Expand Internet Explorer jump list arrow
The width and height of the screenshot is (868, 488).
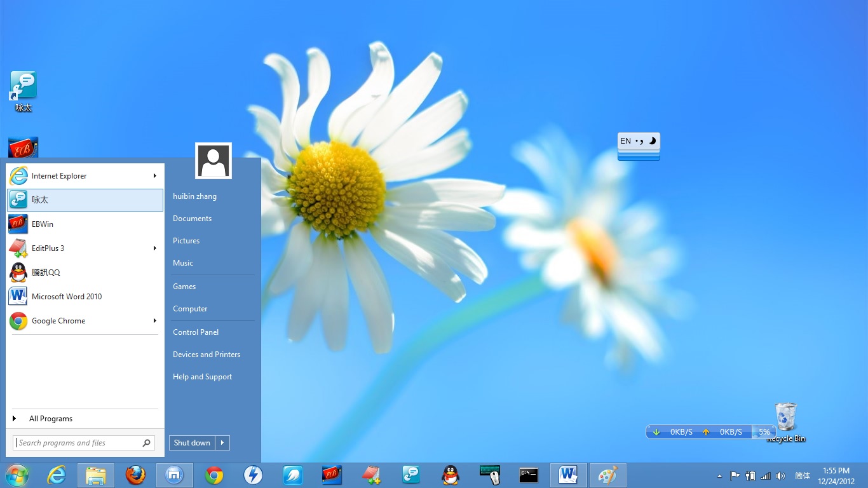pyautogui.click(x=154, y=176)
